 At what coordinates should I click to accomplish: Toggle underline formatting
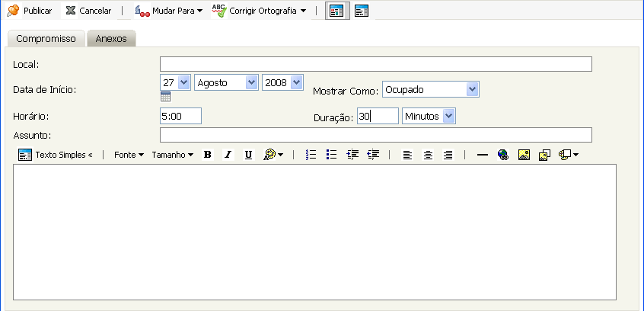248,155
